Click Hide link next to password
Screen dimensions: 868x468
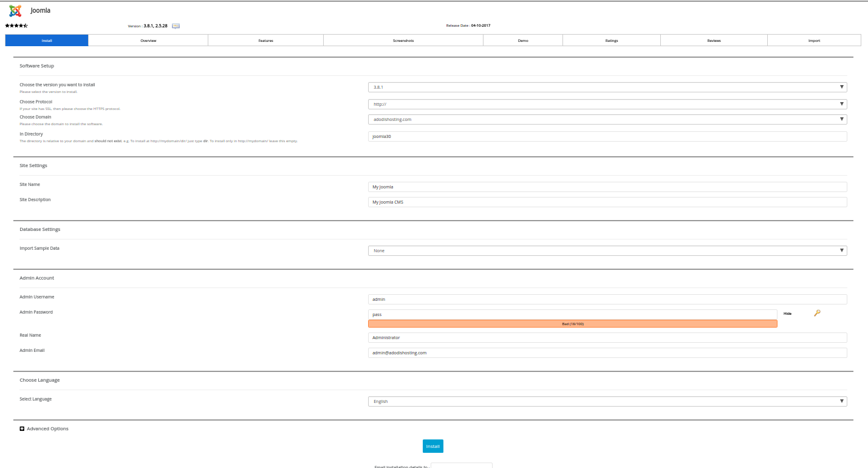[x=787, y=314]
